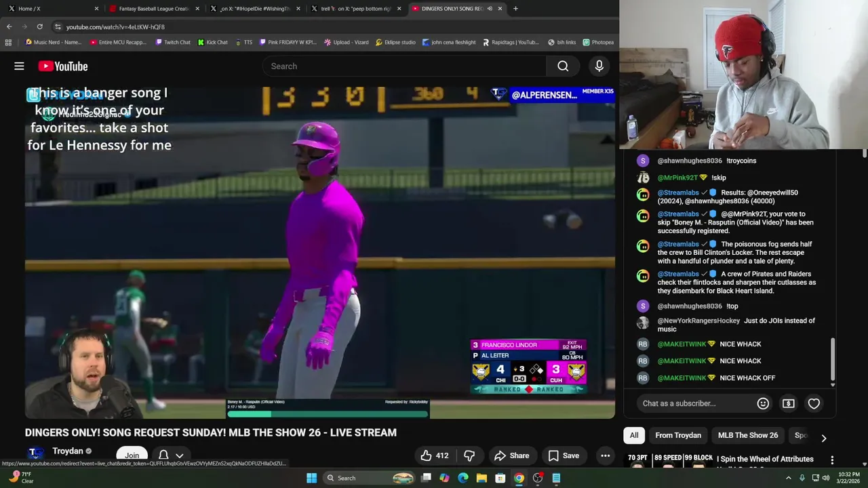
Task: Expand notification options chevron next to bell
Action: point(180,456)
